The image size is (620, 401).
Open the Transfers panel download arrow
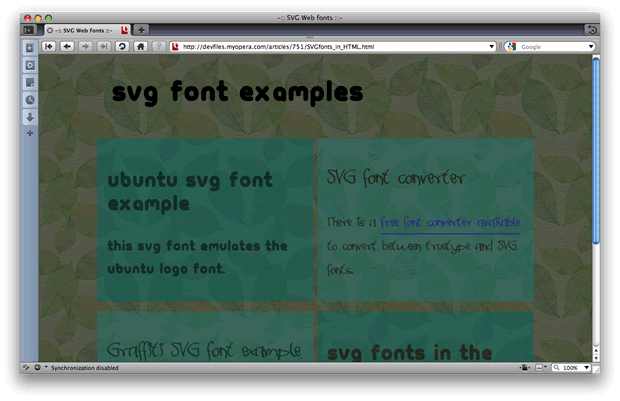(x=30, y=117)
